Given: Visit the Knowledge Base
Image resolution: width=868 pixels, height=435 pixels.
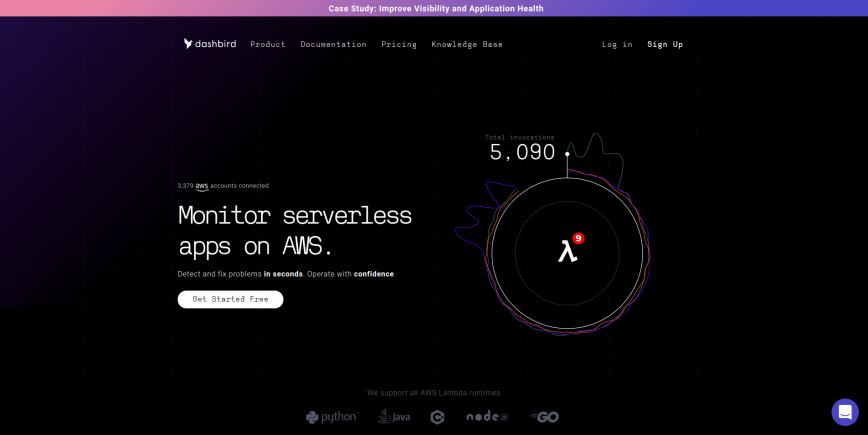Looking at the screenshot, I should [467, 44].
